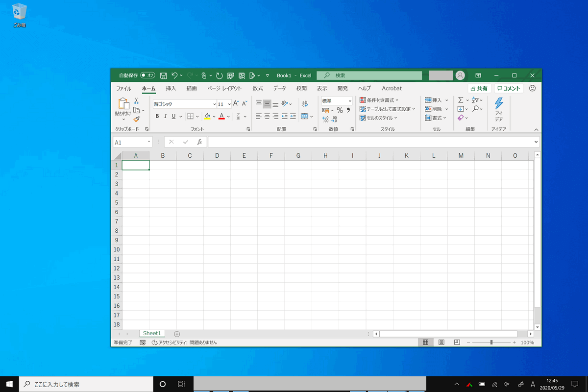Click the Comments (コメント) button

tap(509, 89)
